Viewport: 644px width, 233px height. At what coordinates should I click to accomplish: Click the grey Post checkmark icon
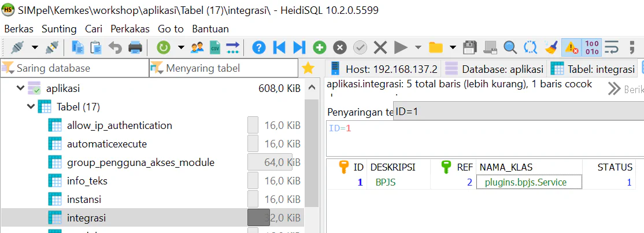click(360, 47)
